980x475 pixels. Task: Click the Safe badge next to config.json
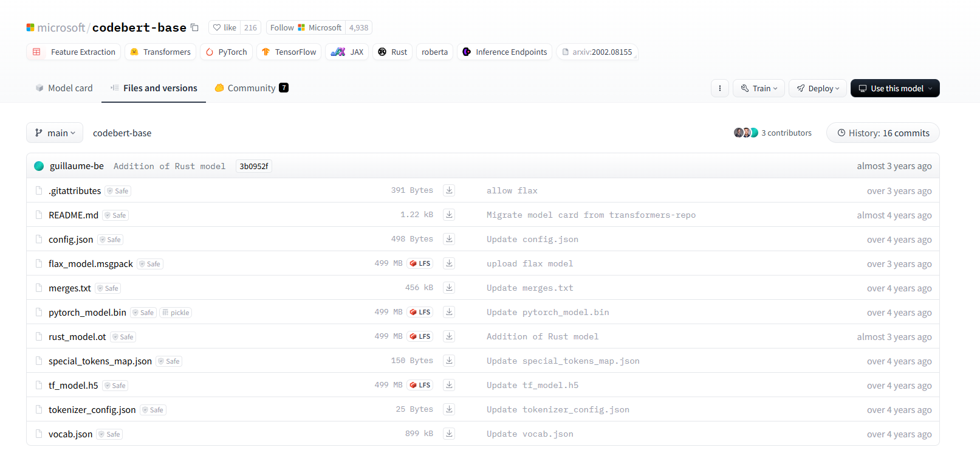pyautogui.click(x=111, y=240)
